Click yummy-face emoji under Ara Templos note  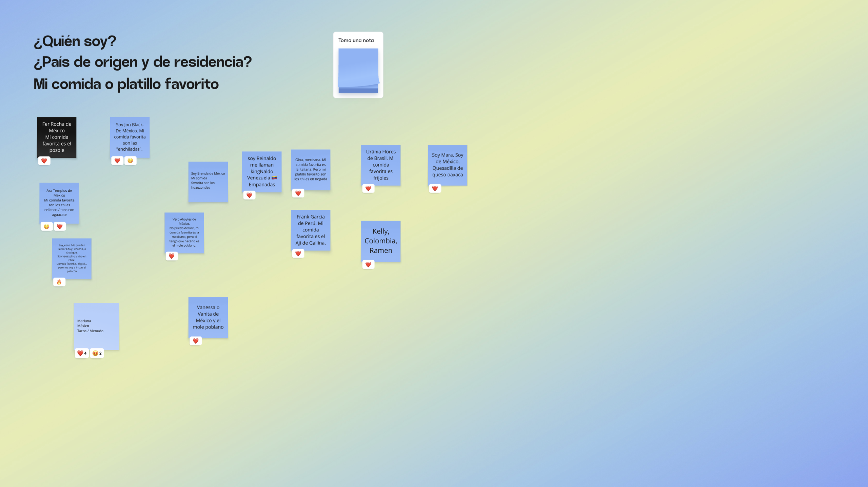click(46, 227)
